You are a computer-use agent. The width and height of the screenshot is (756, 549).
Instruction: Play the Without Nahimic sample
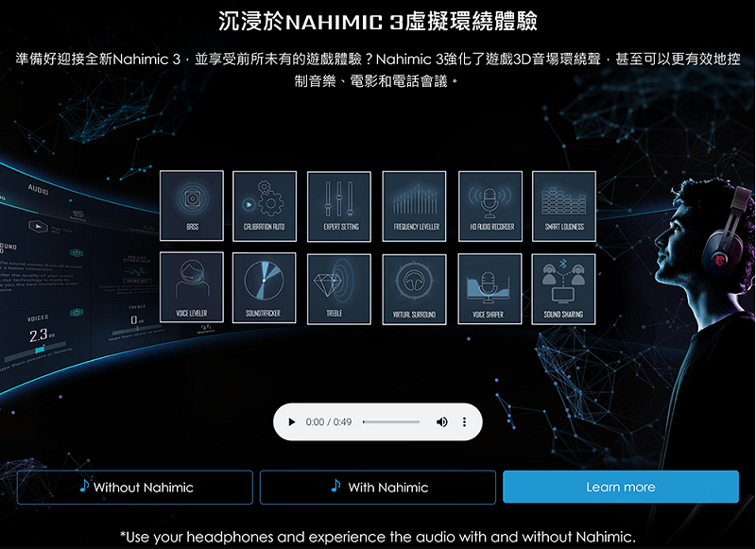[x=135, y=488]
